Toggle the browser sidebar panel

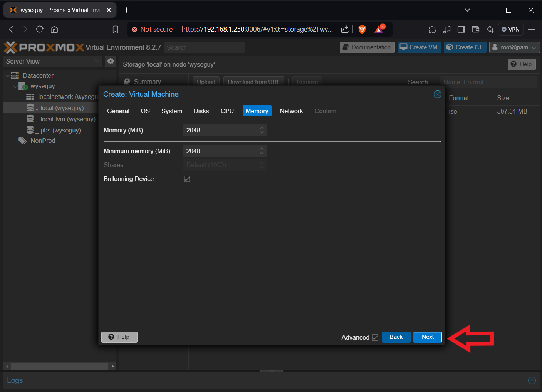(x=461, y=29)
